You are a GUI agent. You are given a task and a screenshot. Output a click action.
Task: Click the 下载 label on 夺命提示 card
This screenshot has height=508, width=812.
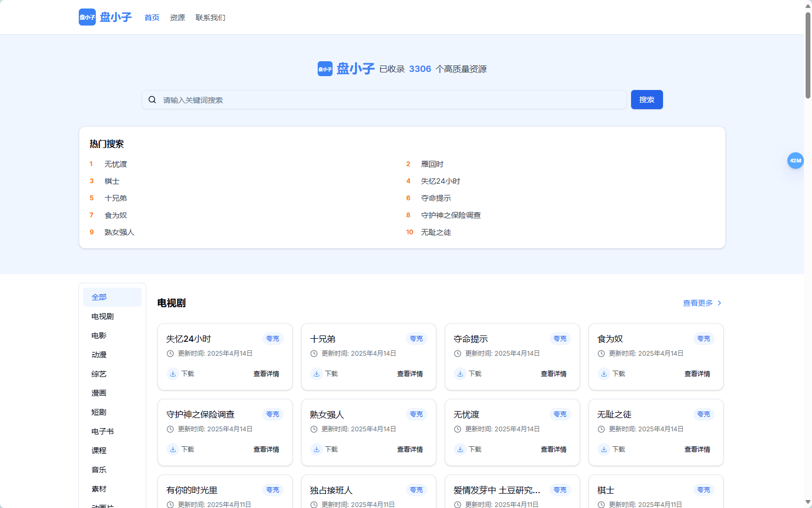click(x=475, y=374)
